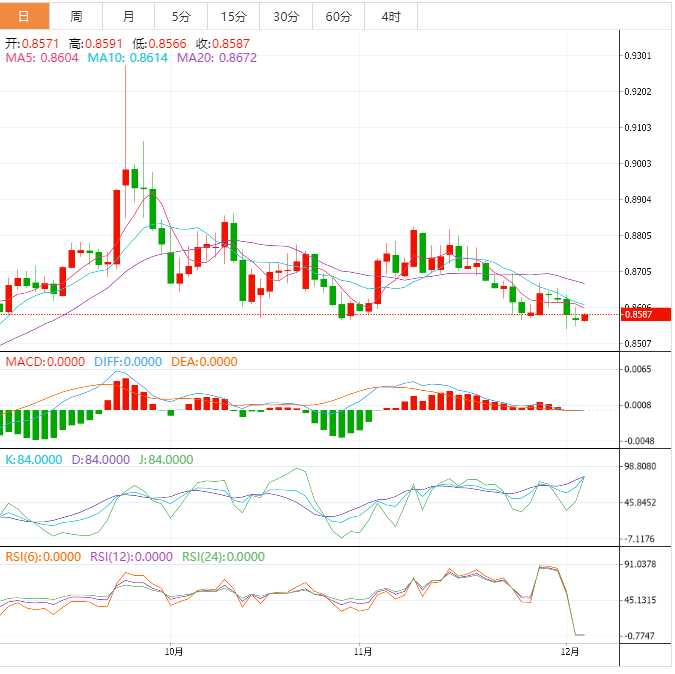Click the MACD:0.0000 label

coord(45,362)
